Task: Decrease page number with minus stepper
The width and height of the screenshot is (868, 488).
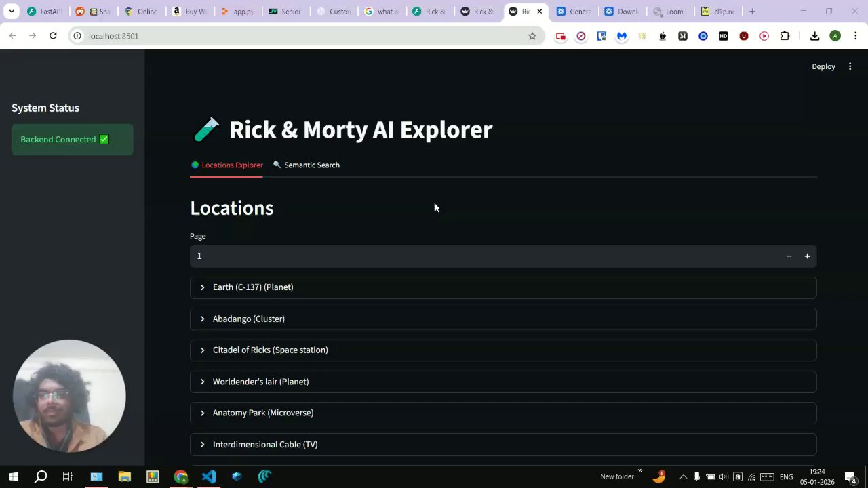Action: [789, 256]
